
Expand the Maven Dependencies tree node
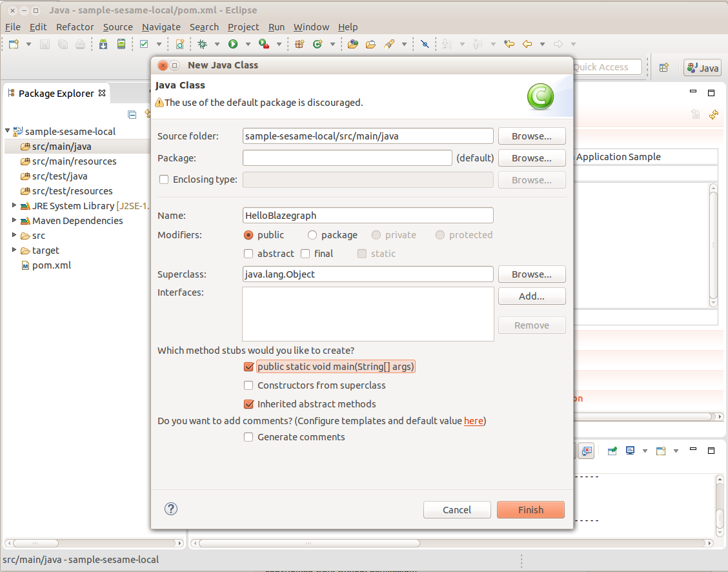tap(15, 221)
